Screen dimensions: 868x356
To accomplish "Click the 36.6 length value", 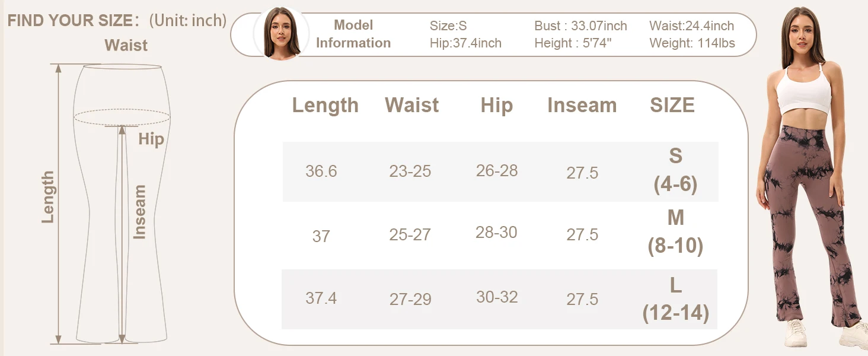I will pyautogui.click(x=321, y=171).
